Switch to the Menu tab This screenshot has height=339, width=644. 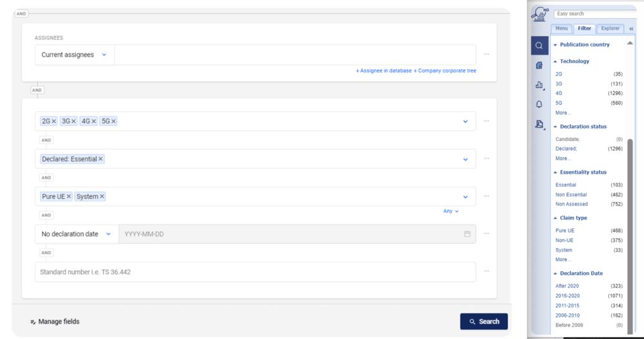tap(562, 28)
